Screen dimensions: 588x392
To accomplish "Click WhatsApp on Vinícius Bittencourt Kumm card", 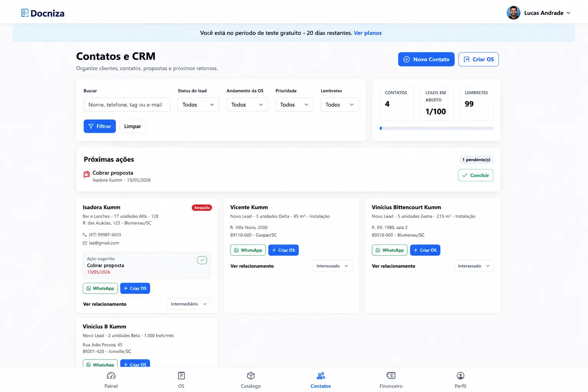I will pyautogui.click(x=390, y=250).
